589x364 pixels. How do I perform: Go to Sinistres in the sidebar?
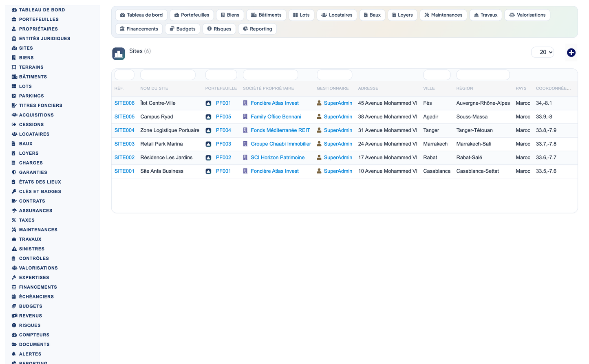[x=31, y=249]
